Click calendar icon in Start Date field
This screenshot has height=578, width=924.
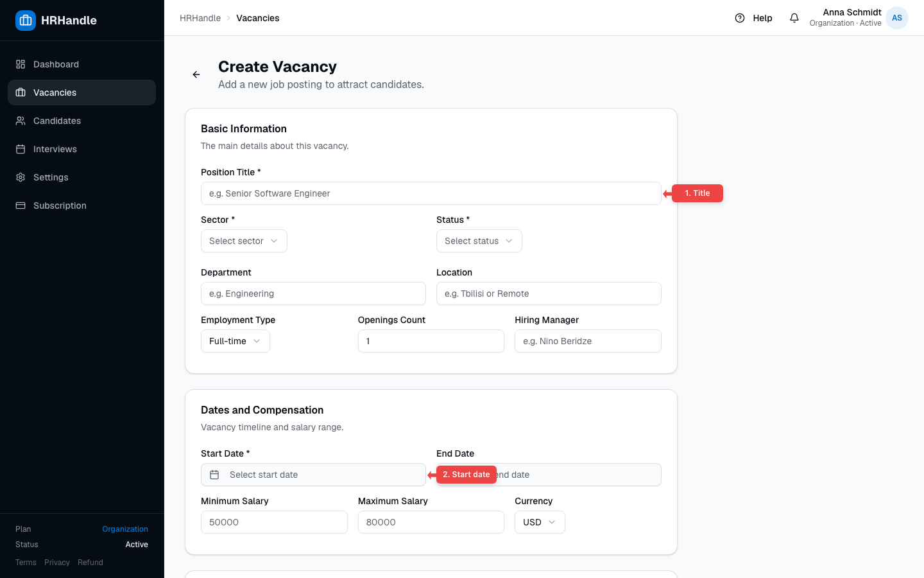(214, 475)
